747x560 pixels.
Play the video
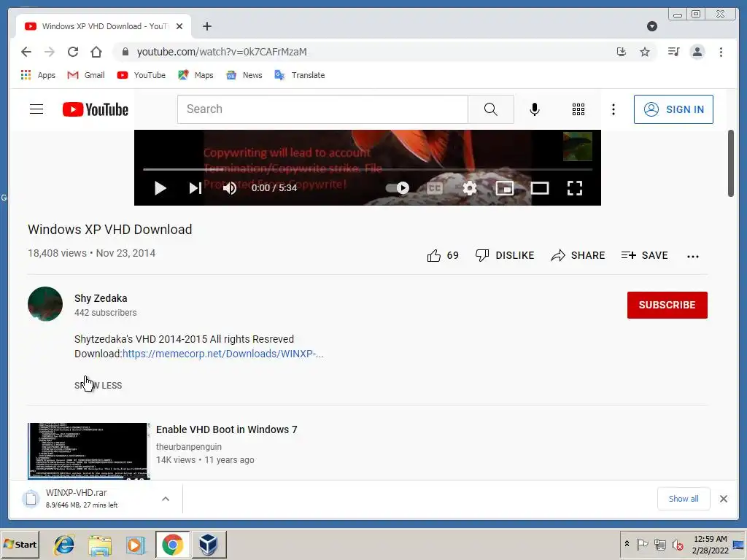pyautogui.click(x=160, y=188)
